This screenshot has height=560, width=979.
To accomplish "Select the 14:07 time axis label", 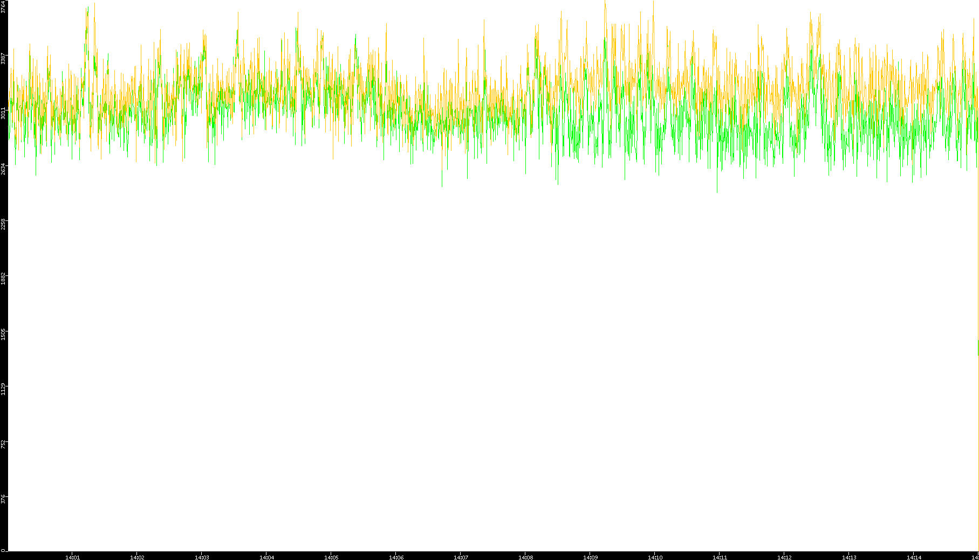I will [461, 557].
